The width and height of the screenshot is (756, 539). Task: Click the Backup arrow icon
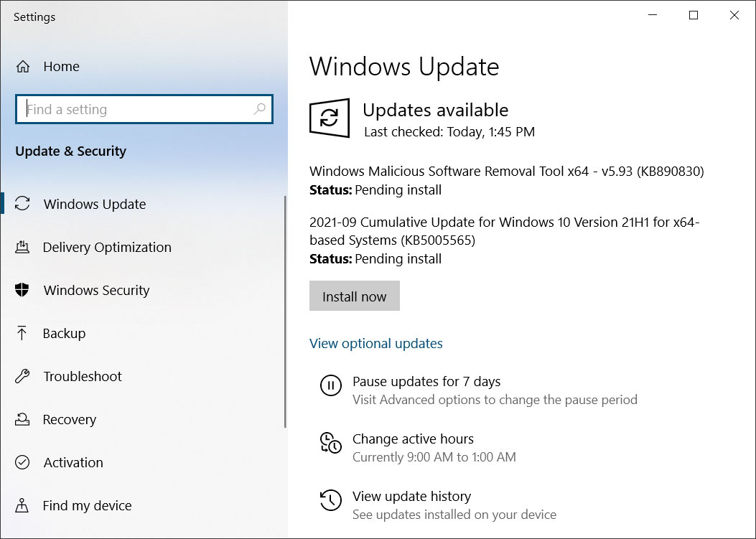tap(22, 333)
